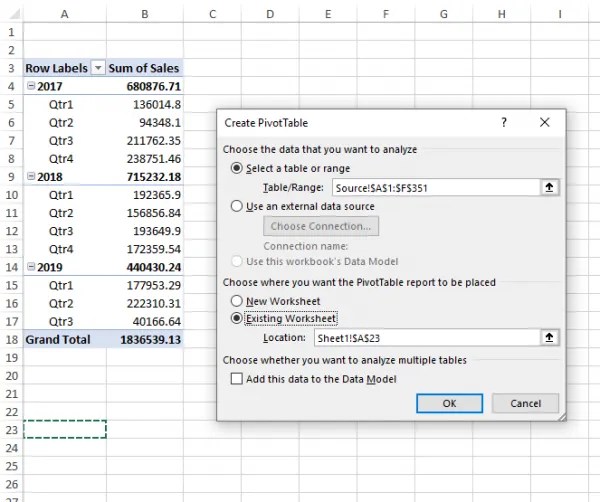This screenshot has height=502, width=600.
Task: Click the value 156856.84
Action: pyautogui.click(x=145, y=213)
